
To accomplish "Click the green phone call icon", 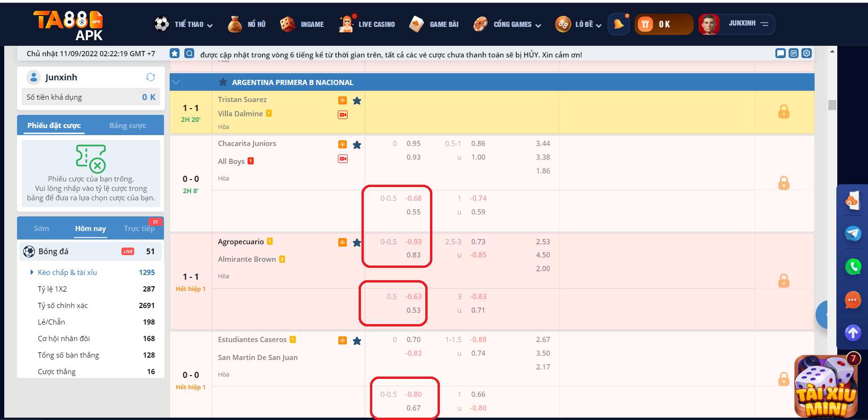I will tap(853, 266).
